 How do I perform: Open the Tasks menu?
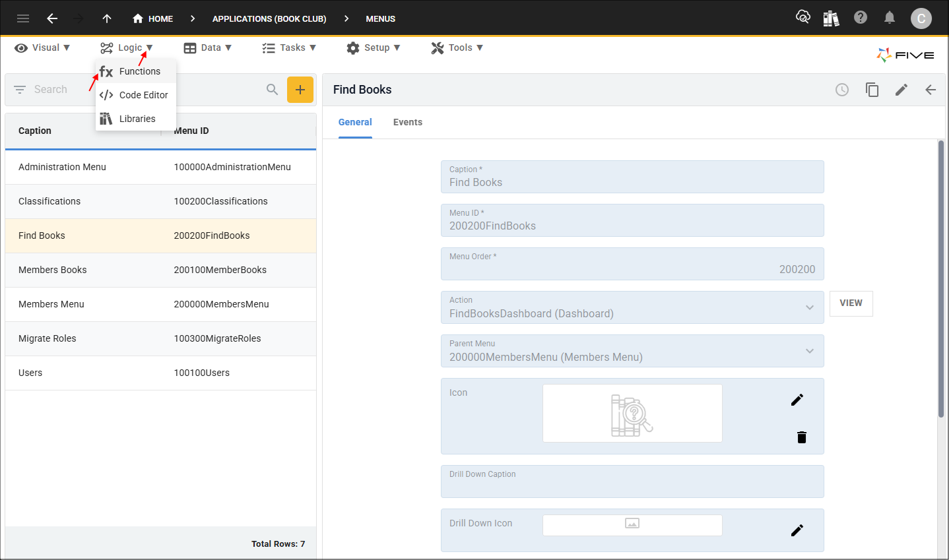pos(289,47)
